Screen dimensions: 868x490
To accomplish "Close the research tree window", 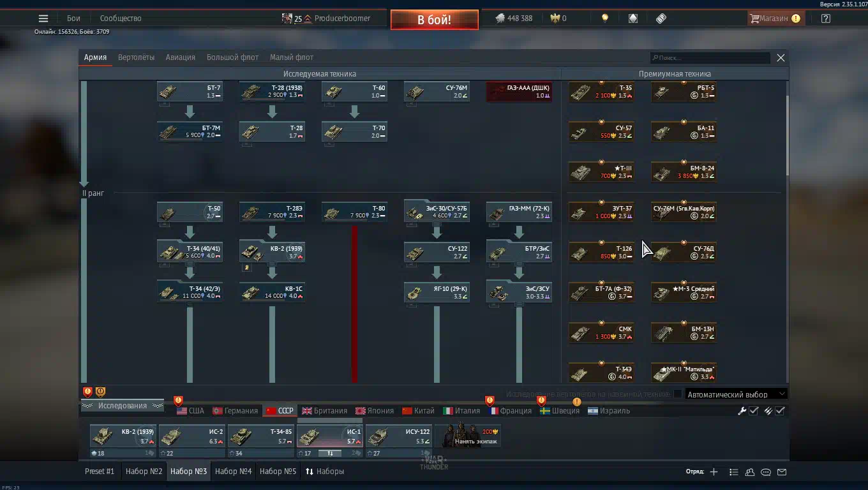I will (781, 58).
